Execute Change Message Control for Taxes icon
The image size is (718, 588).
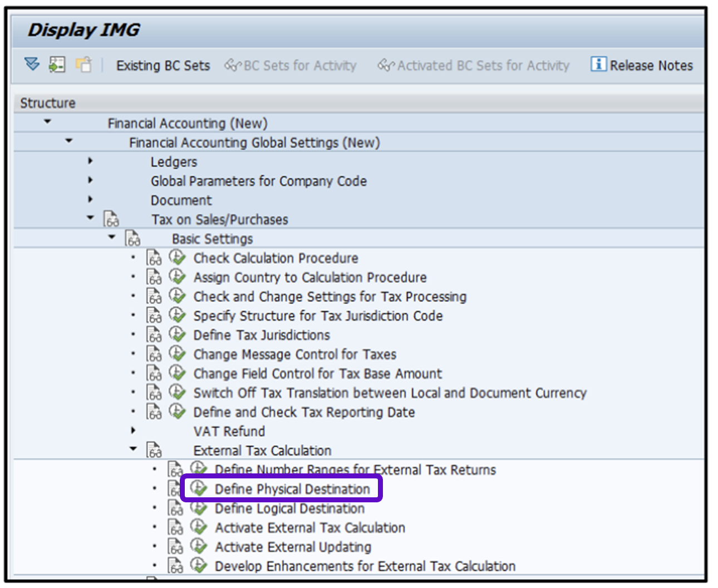[177, 354]
